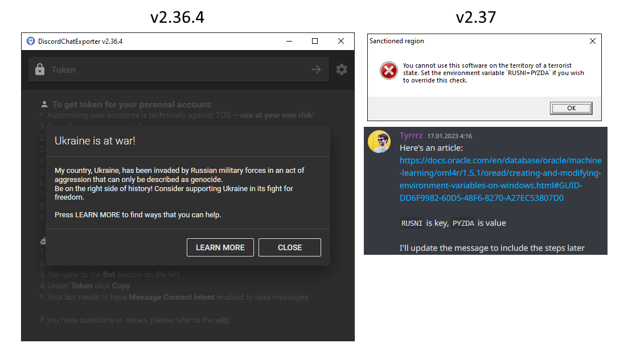The width and height of the screenshot is (632, 364).
Task: Click the arrow icon in Token field
Action: 317,69
